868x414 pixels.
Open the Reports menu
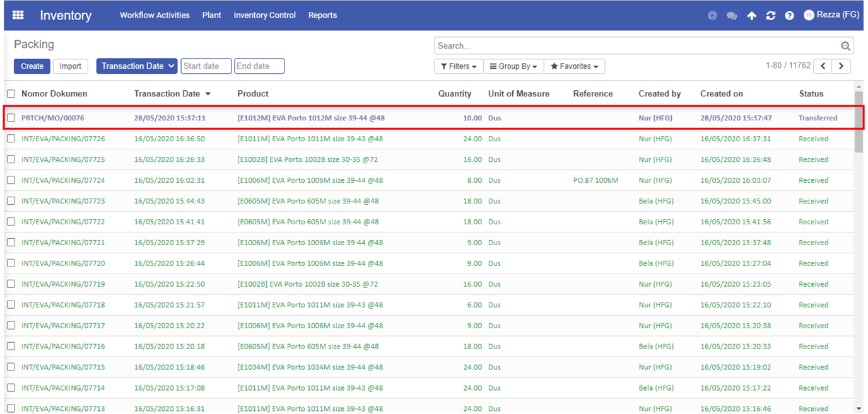(322, 15)
